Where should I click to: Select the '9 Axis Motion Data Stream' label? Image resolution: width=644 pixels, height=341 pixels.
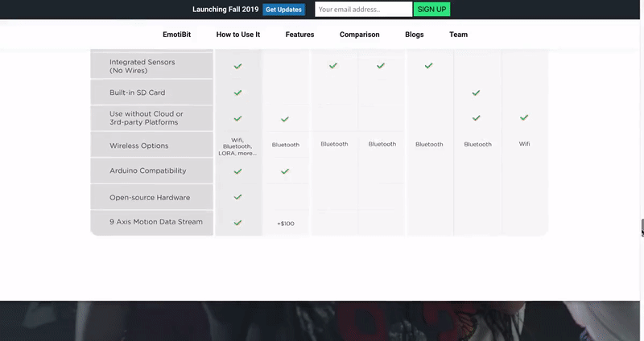tap(156, 222)
